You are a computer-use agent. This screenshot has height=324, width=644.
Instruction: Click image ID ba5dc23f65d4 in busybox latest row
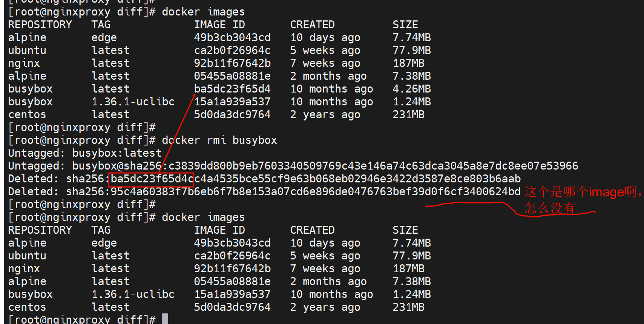click(x=232, y=89)
